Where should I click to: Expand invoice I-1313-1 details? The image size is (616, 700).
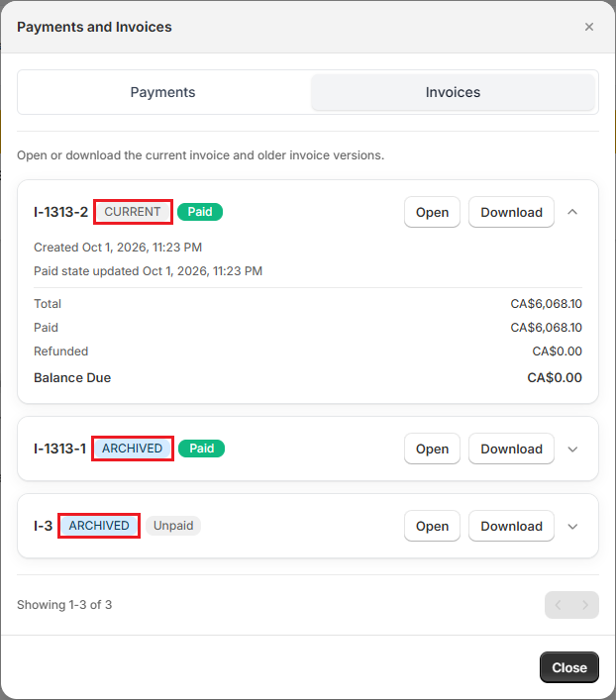572,450
